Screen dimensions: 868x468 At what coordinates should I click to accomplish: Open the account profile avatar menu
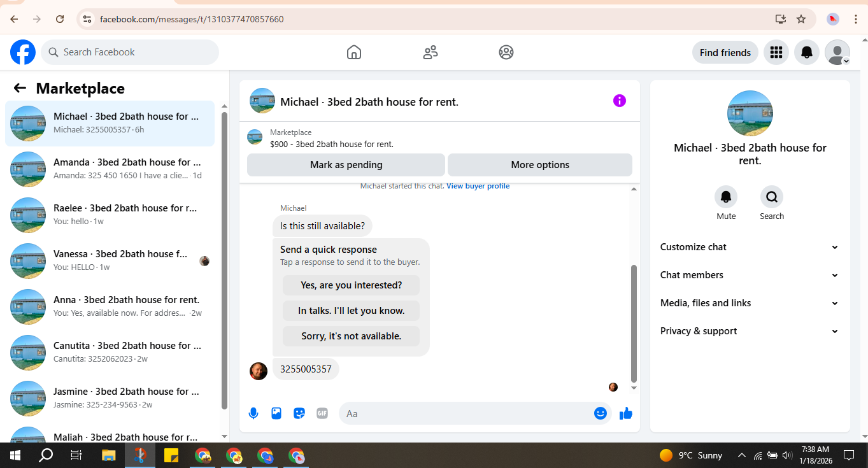point(837,52)
